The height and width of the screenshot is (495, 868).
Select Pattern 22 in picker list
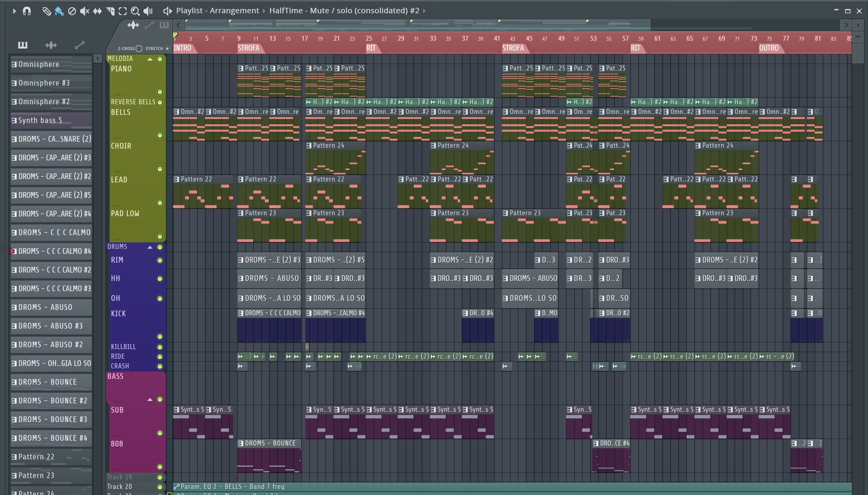(51, 457)
